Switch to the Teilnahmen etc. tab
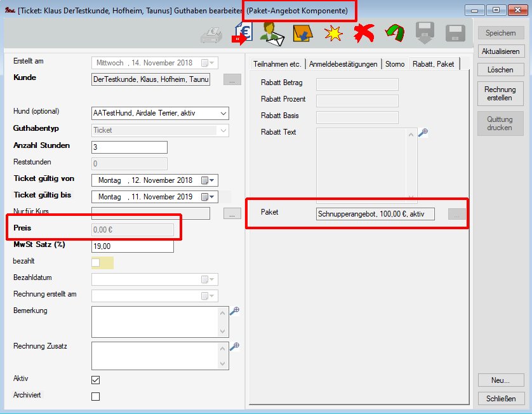Image resolution: width=532 pixels, height=414 pixels. click(277, 64)
